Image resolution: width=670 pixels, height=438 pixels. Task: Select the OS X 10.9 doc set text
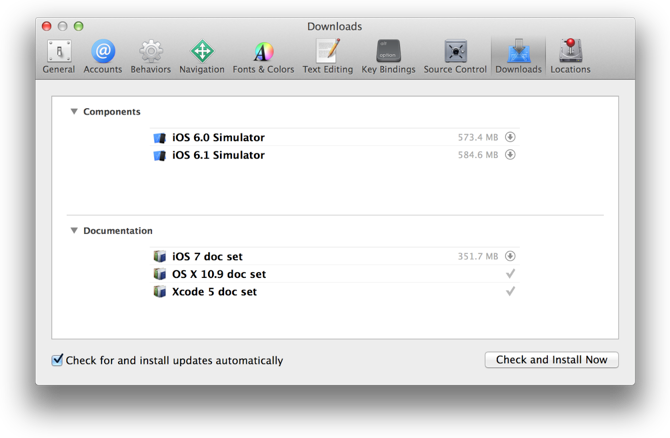[x=219, y=274]
